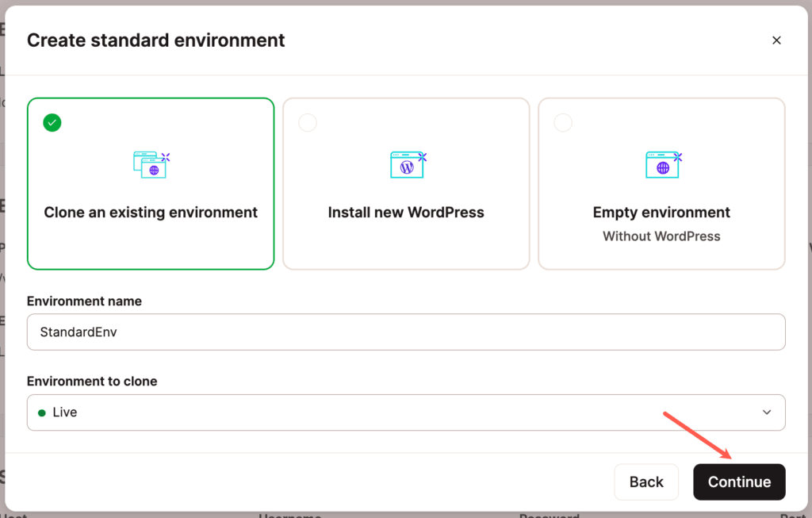Choose the Clone an existing environment label
This screenshot has width=812, height=518.
(151, 213)
